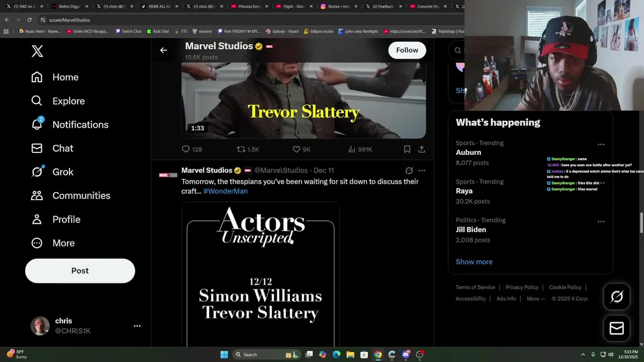This screenshot has width=644, height=362.
Task: Open Microsoft Edge from the taskbar
Action: click(x=337, y=354)
